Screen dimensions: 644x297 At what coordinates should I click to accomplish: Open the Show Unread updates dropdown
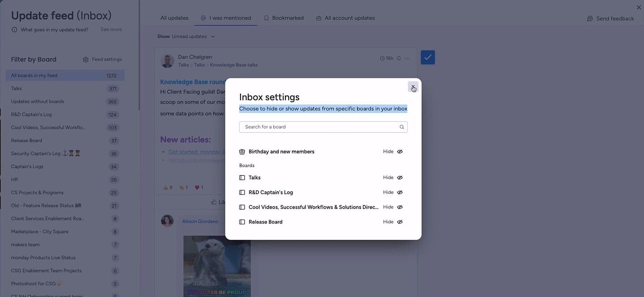coord(186,36)
